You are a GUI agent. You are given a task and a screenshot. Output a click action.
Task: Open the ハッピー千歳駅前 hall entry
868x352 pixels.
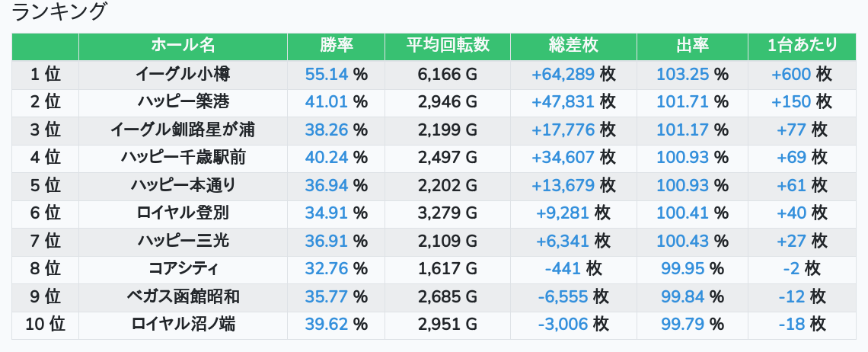[183, 158]
